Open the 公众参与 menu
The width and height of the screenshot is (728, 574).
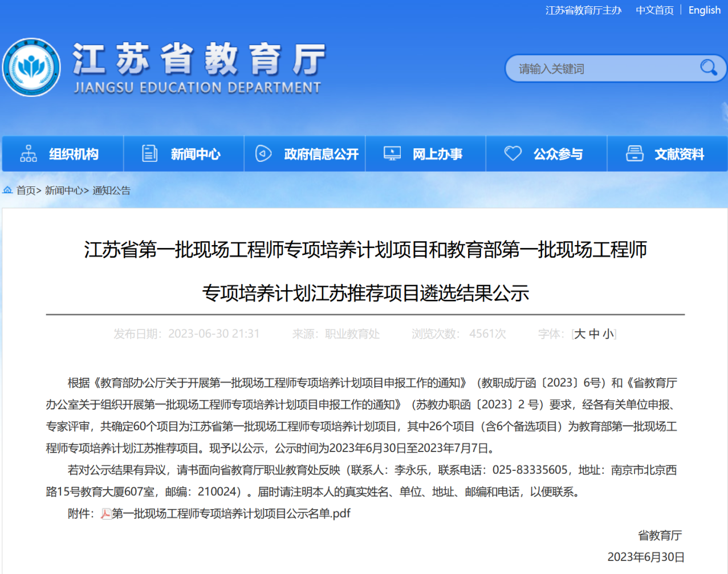tap(546, 154)
